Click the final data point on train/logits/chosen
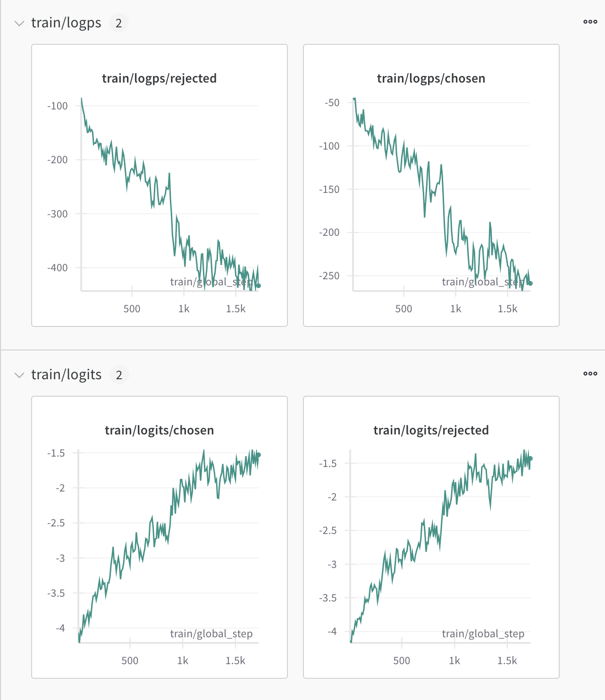This screenshot has width=605, height=700. [259, 455]
